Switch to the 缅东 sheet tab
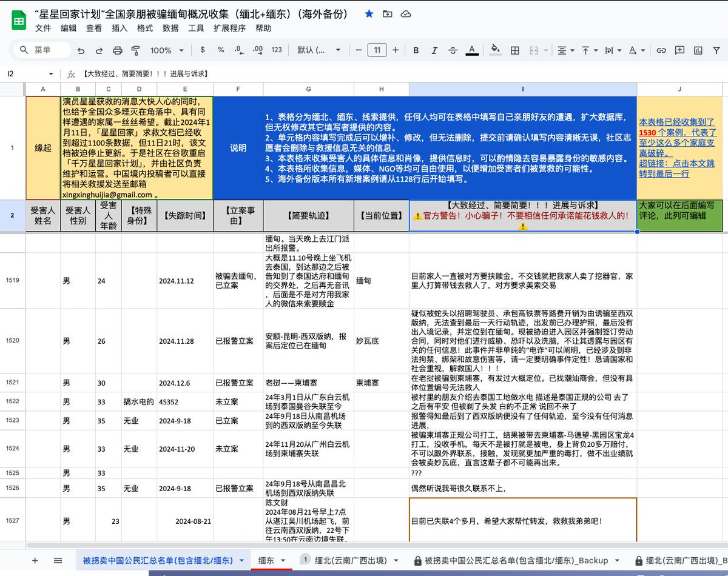 [x=266, y=560]
